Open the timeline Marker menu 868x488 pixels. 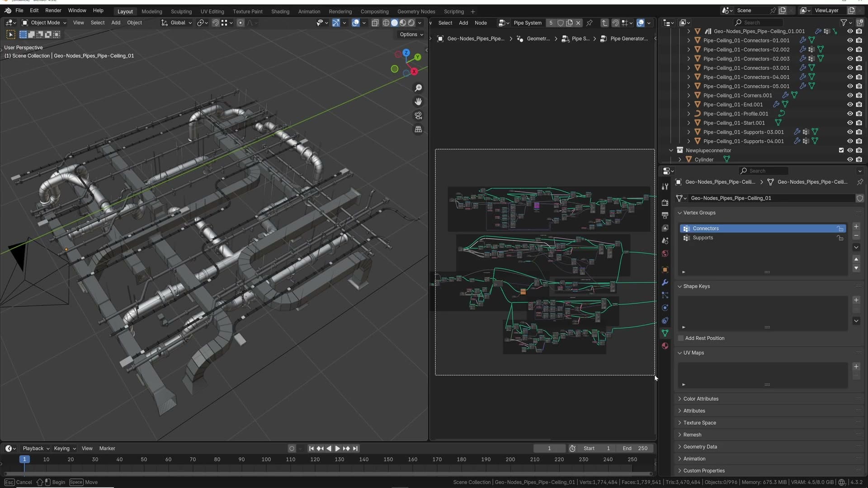[107, 448]
